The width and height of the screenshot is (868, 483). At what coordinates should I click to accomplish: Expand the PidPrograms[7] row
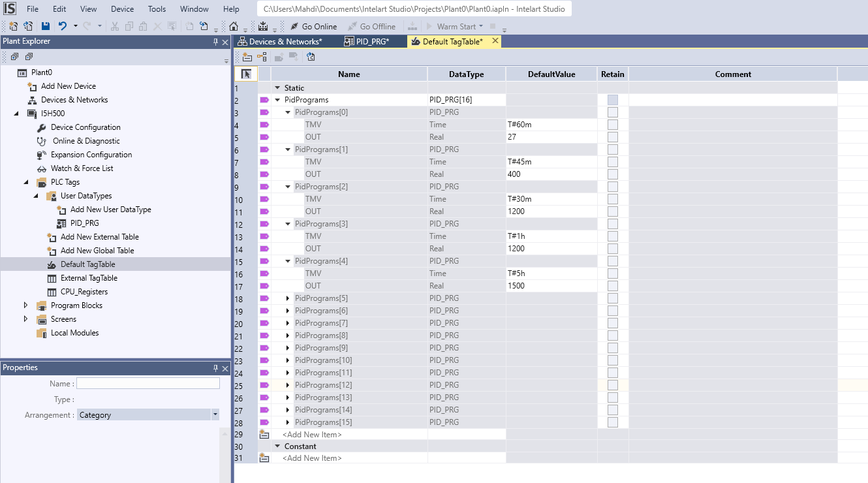pyautogui.click(x=288, y=323)
